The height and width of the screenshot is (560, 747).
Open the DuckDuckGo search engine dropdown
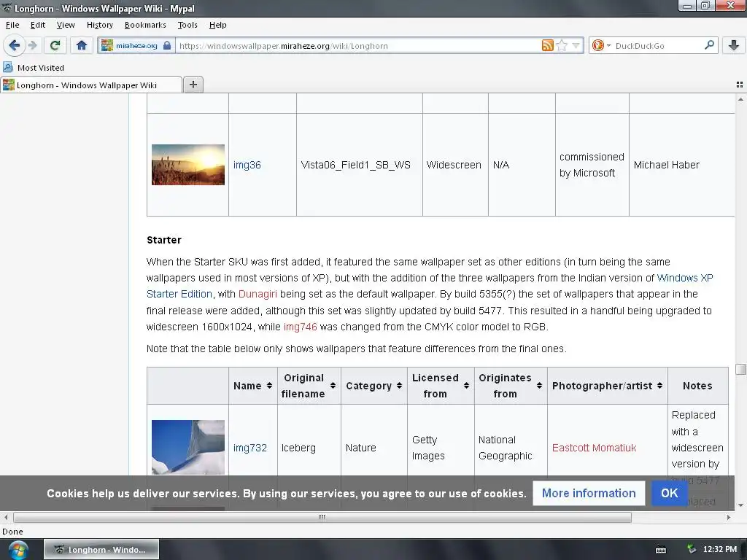click(x=601, y=45)
